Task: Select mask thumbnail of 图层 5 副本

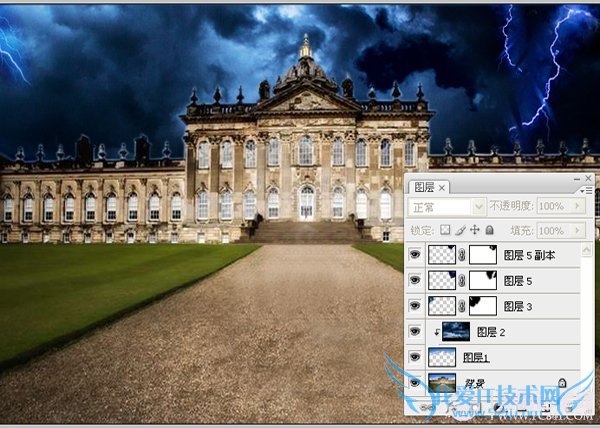Action: (x=483, y=255)
